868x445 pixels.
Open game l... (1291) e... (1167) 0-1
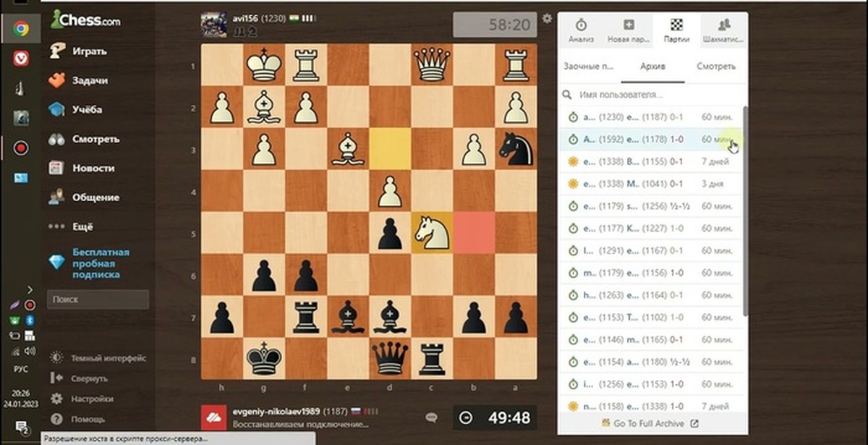pyautogui.click(x=651, y=251)
